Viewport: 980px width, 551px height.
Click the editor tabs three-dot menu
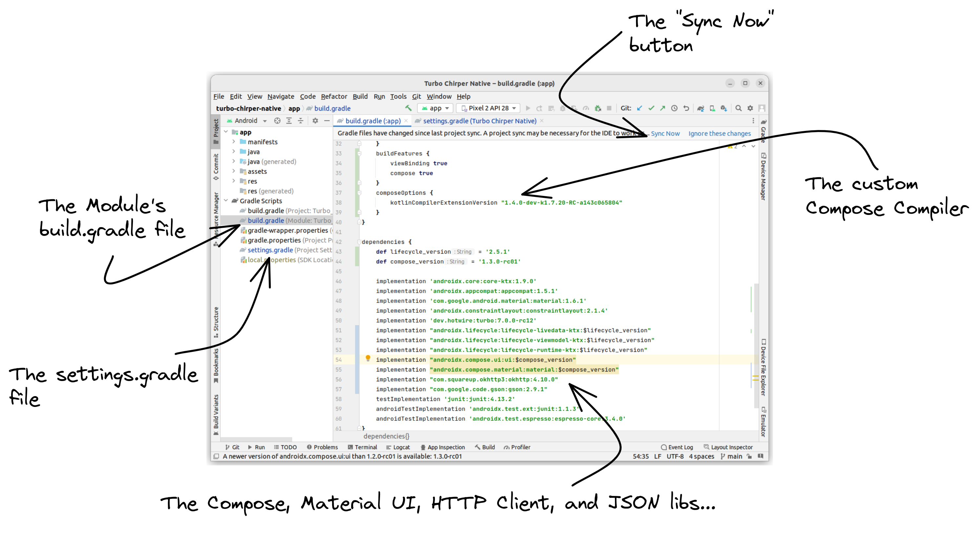(753, 121)
